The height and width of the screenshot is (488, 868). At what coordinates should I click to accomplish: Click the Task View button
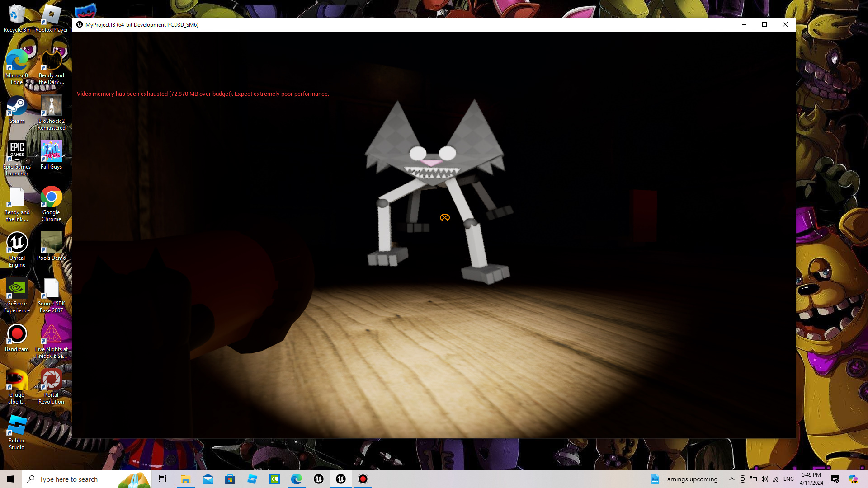click(163, 479)
